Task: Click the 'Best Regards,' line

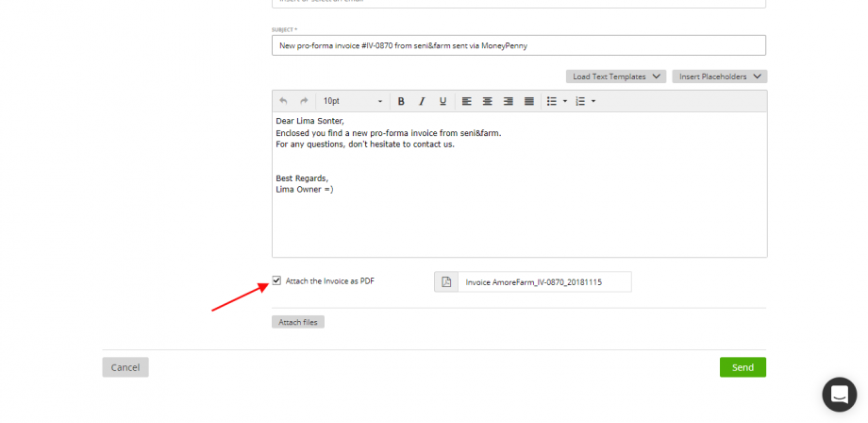Action: point(302,178)
